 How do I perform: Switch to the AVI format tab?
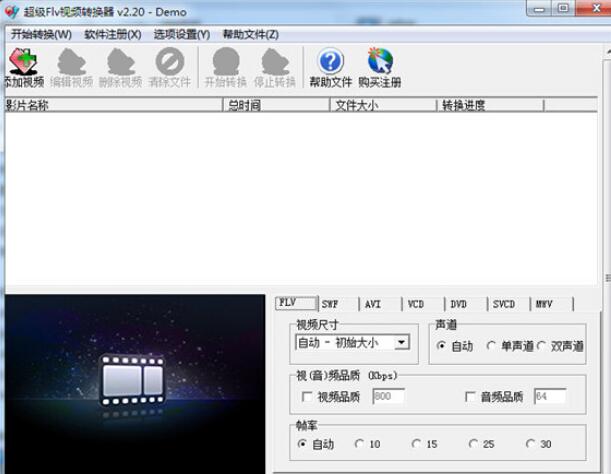[x=372, y=304]
